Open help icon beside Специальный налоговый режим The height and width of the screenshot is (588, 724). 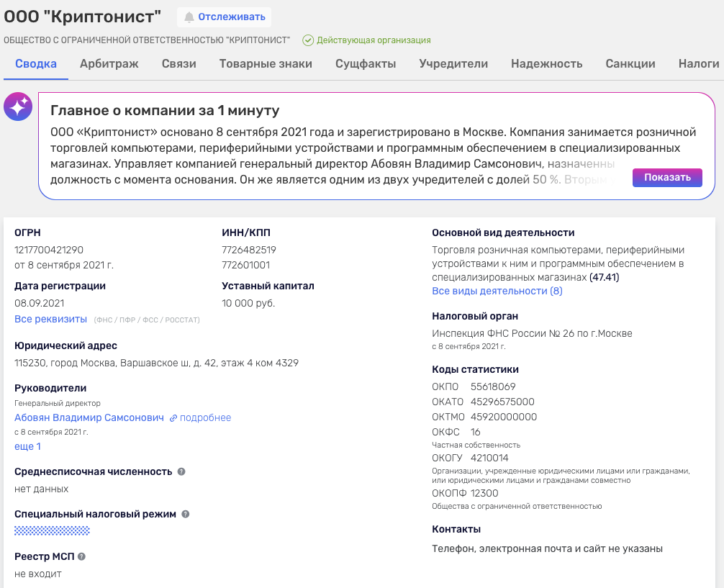click(185, 514)
